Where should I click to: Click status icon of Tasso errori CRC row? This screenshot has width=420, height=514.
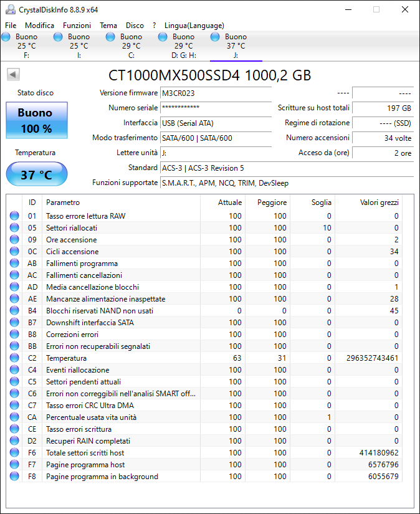(14, 405)
